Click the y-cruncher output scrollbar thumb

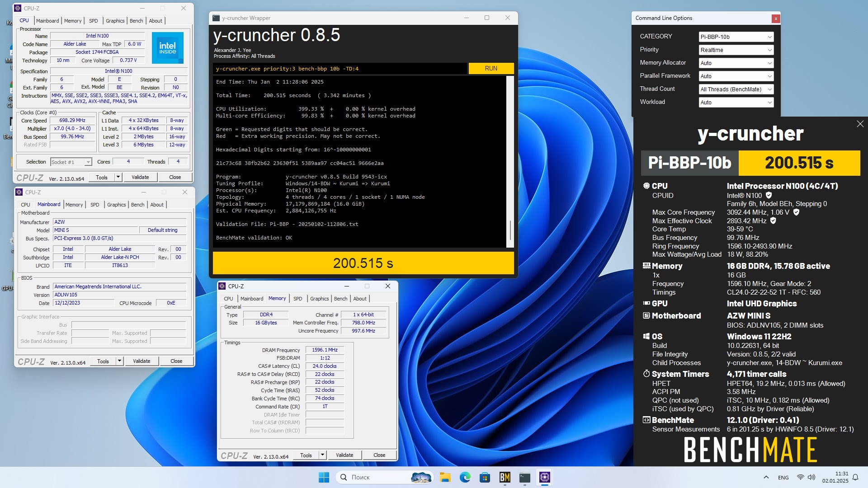(x=510, y=230)
